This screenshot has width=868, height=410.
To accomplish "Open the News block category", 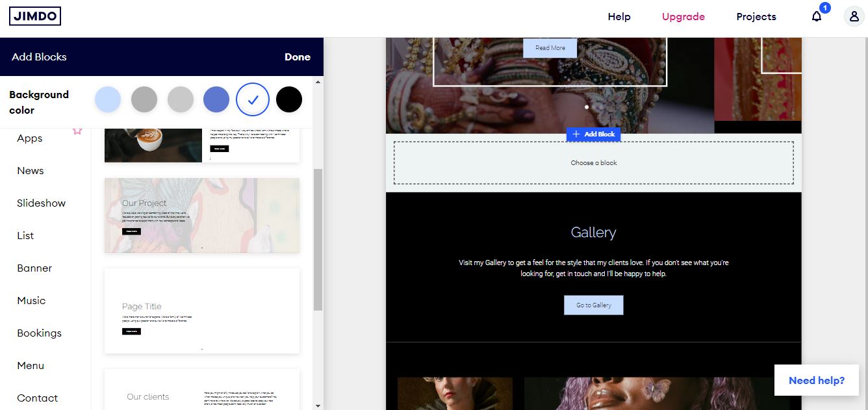I will [x=31, y=171].
